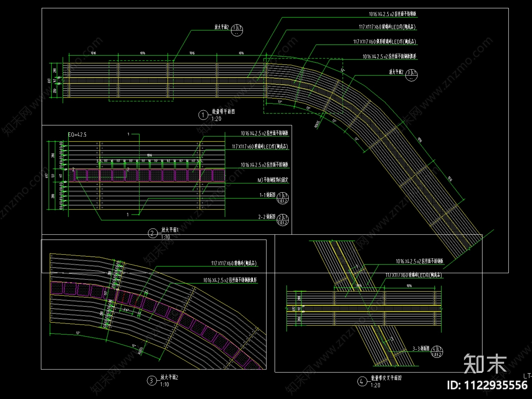The image size is (532, 399).
Task: Click the circled number 1 title marker
Action: click(x=203, y=115)
